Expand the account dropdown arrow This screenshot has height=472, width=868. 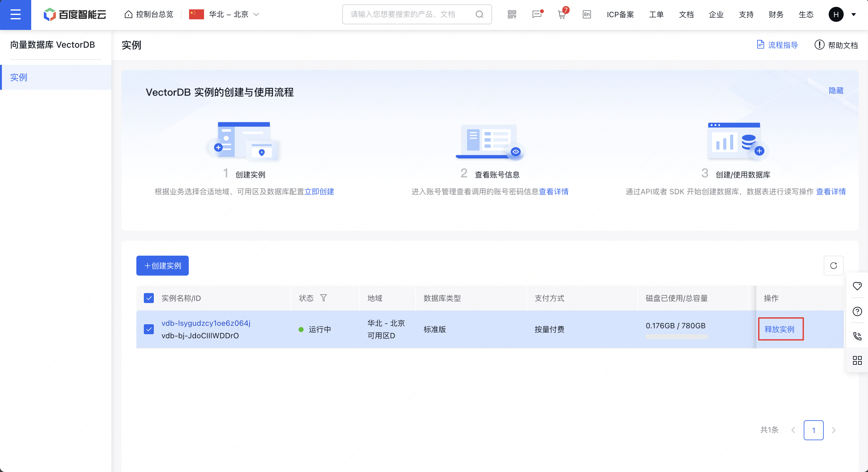pyautogui.click(x=854, y=14)
